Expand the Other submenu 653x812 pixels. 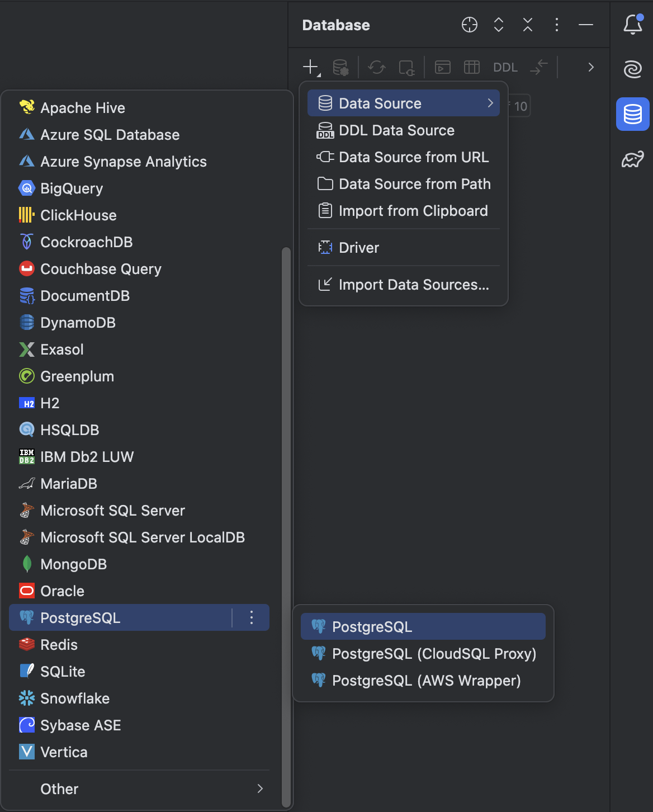coord(139,789)
